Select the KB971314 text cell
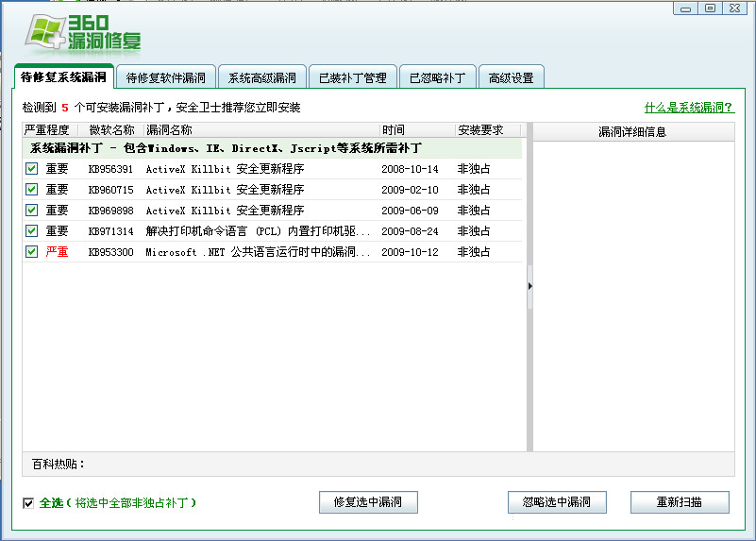Viewport: 756px width, 541px height. point(110,231)
